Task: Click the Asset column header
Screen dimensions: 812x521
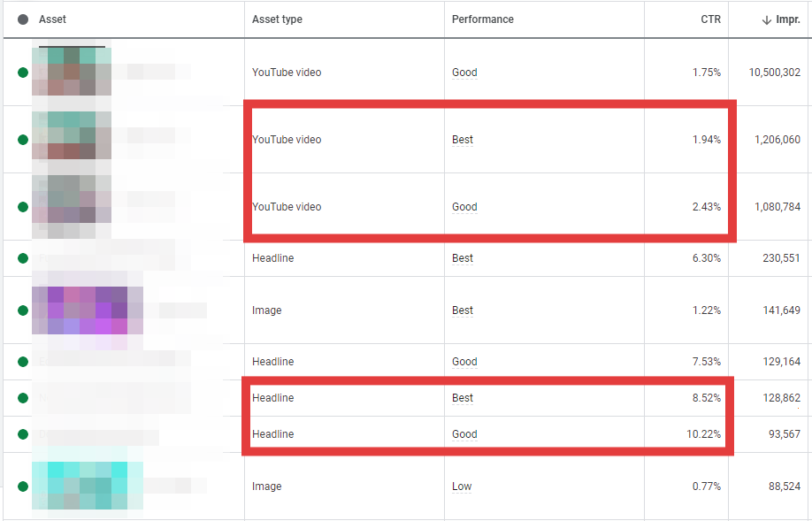Action: (x=52, y=19)
